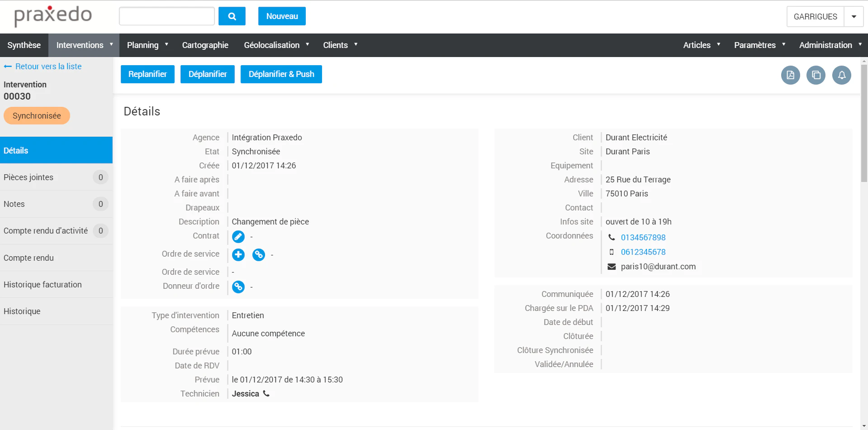868x430 pixels.
Task: Open Compte rendu section
Action: 56,258
